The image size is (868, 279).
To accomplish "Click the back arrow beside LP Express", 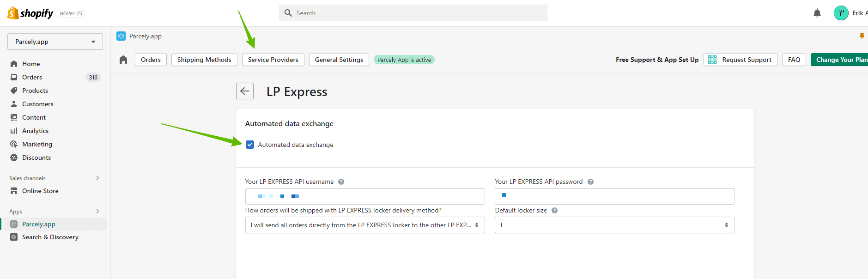I will [245, 91].
